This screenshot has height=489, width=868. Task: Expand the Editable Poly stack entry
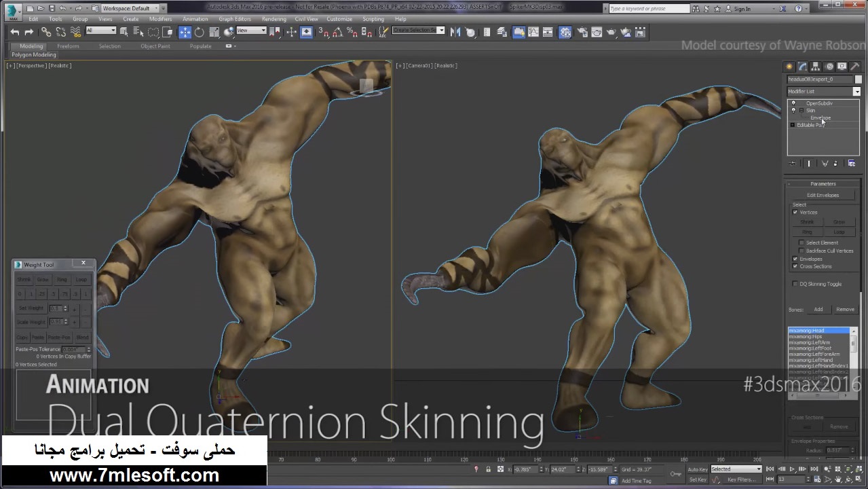click(x=792, y=125)
